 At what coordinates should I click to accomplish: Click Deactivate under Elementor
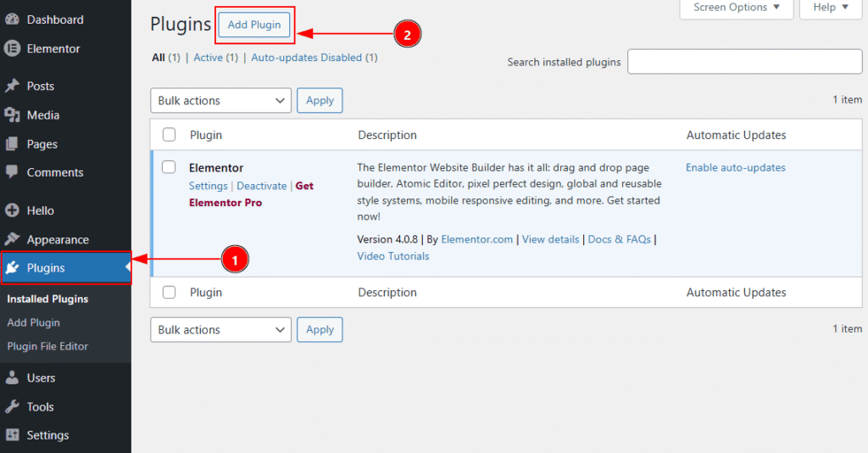pyautogui.click(x=262, y=186)
